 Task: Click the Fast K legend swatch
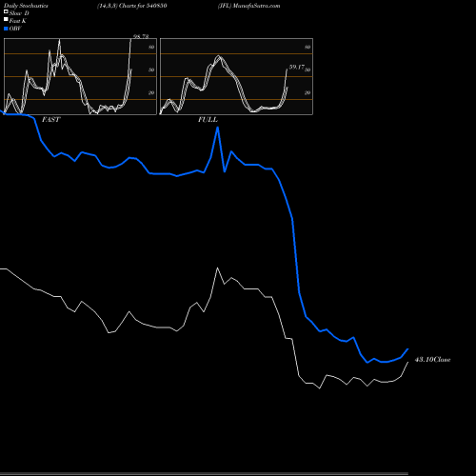tap(6, 19)
